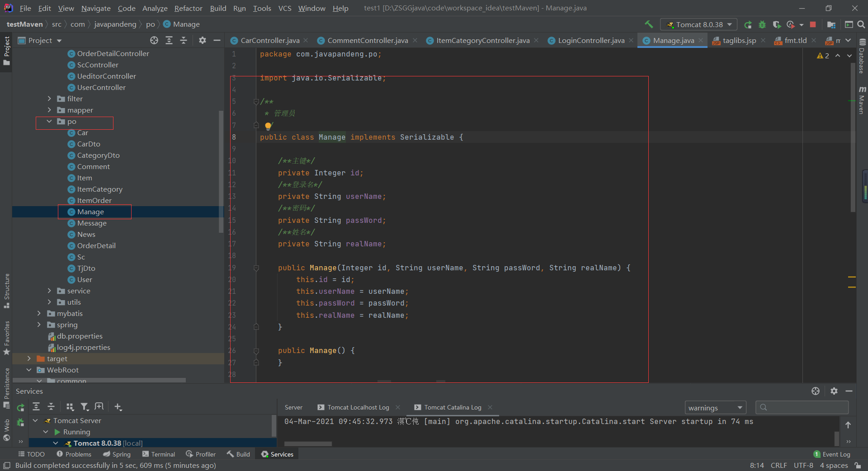868x471 pixels.
Task: Toggle the Database side panel
Action: pyautogui.click(x=862, y=57)
